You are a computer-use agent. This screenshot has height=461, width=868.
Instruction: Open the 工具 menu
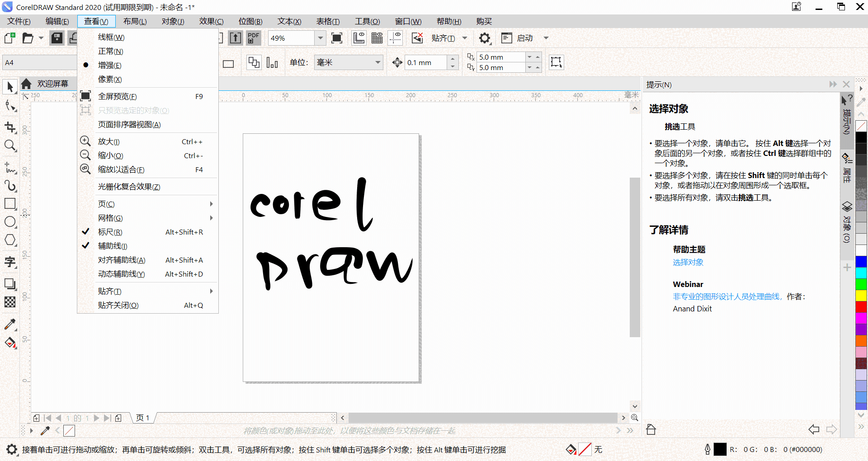click(367, 21)
